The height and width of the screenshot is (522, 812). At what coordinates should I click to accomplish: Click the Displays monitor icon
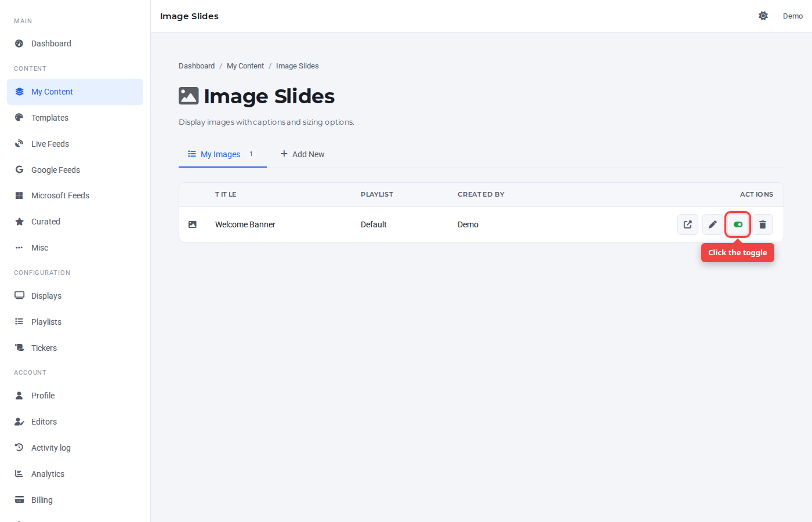19,296
